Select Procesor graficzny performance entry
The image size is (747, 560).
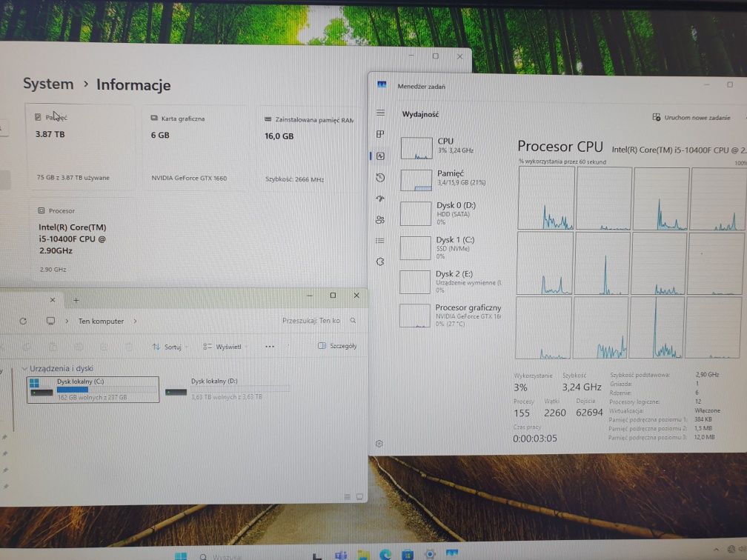[451, 316]
